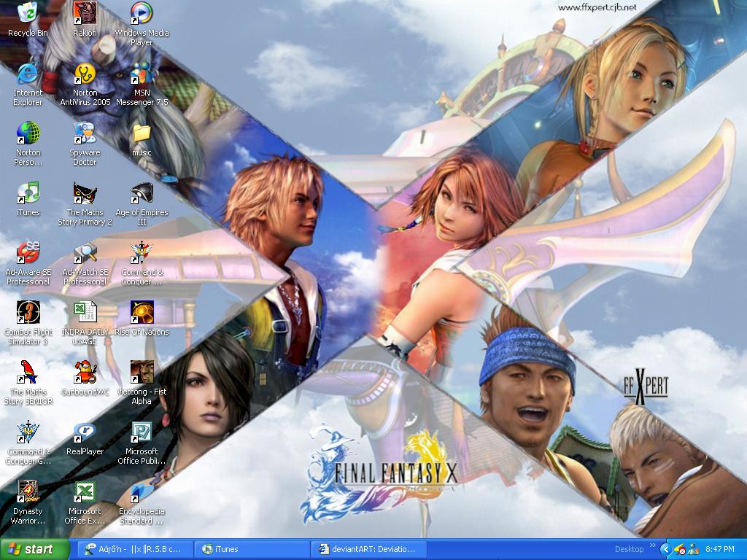Image resolution: width=747 pixels, height=560 pixels.
Task: Click the 8:47 PM clock
Action: coord(720,550)
